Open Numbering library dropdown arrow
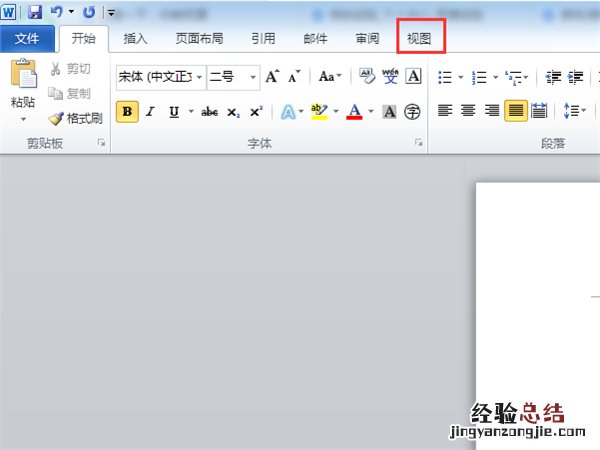The height and width of the screenshot is (450, 600). tap(495, 77)
